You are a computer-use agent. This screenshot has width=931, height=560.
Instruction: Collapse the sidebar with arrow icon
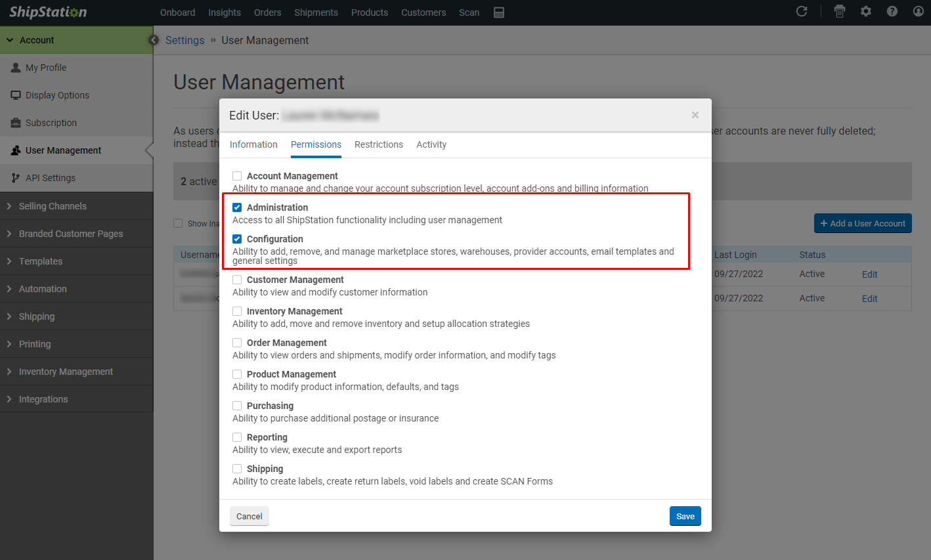154,40
